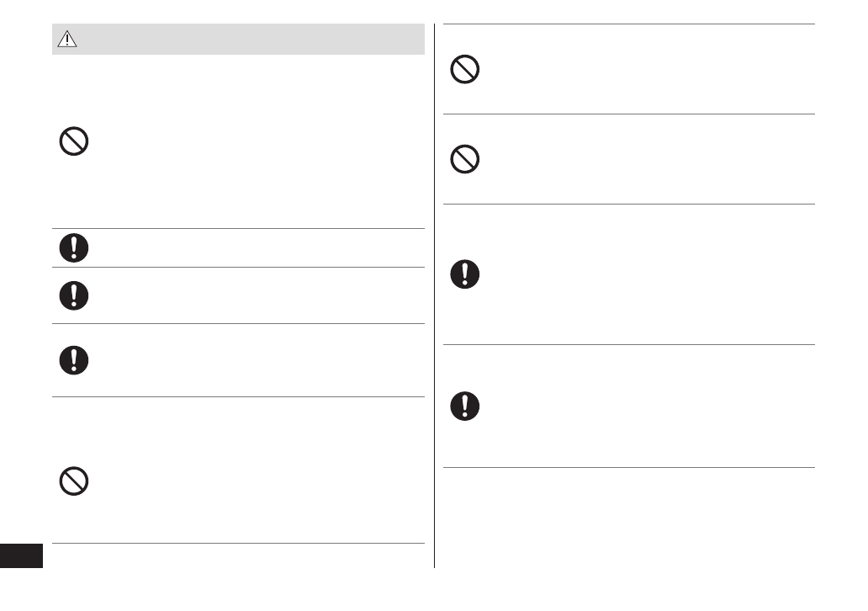The height and width of the screenshot is (611, 868).
Task: Click the second prohibition icon in the right column
Action: pos(464,159)
